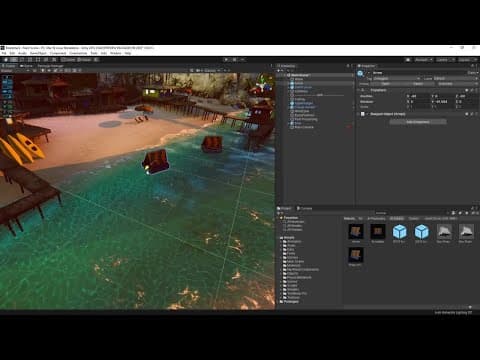Image resolution: width=480 pixels, height=360 pixels.
Task: Save the Project search as favorite
Action: [x=467, y=213]
